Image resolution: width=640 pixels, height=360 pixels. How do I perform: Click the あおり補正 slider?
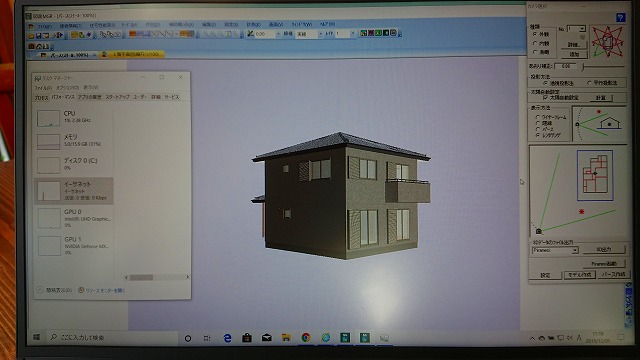click(604, 66)
